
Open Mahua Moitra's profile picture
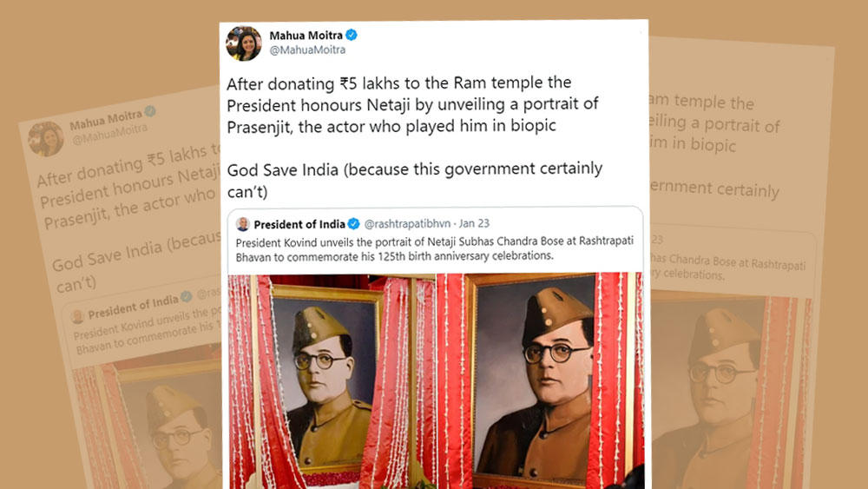click(244, 43)
